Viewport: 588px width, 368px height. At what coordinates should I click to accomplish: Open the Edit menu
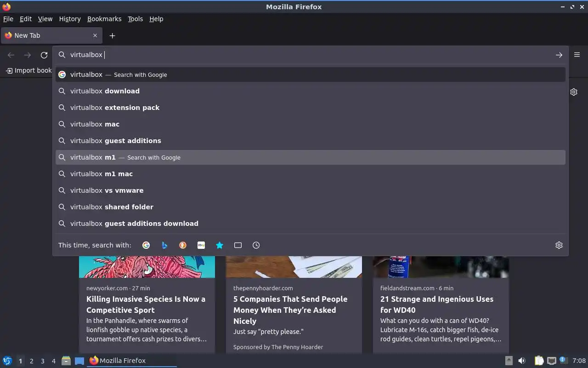point(26,19)
